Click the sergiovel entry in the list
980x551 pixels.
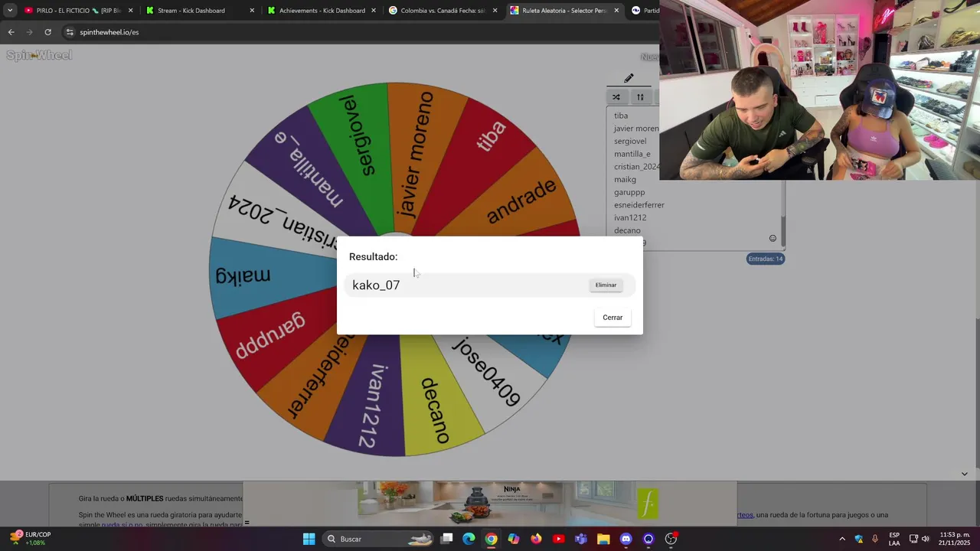click(630, 141)
